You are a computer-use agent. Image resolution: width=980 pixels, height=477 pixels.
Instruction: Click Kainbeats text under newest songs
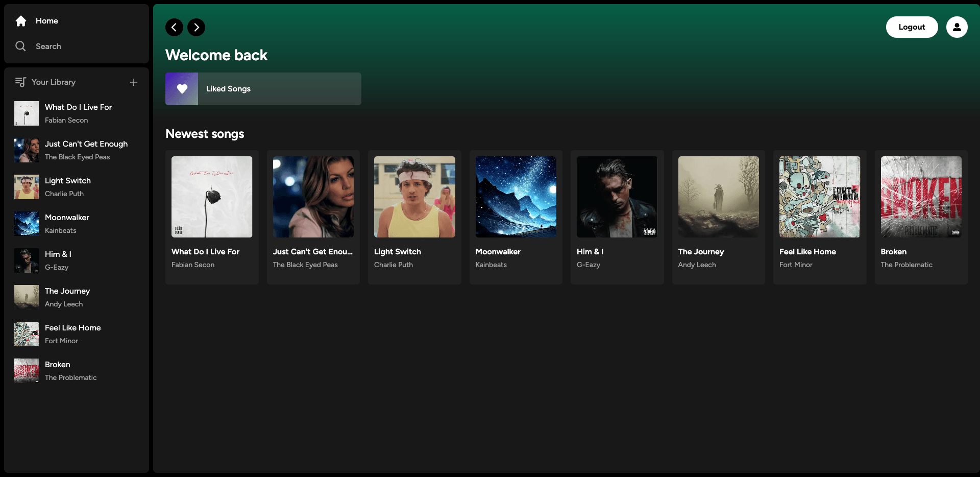[491, 265]
